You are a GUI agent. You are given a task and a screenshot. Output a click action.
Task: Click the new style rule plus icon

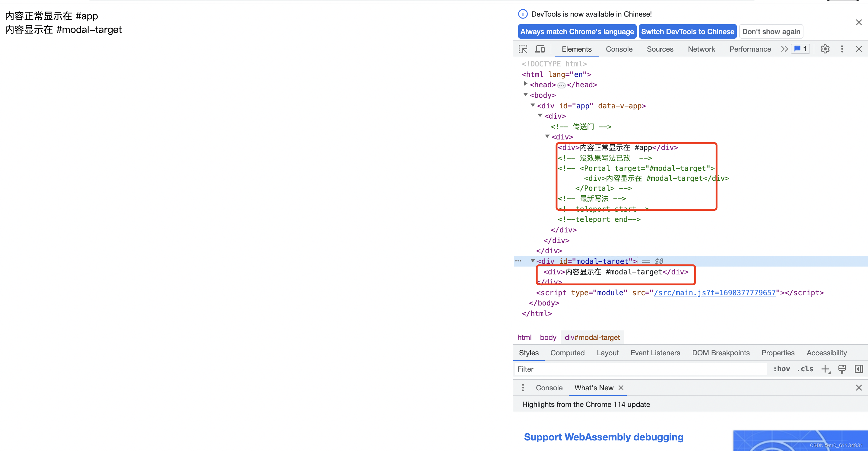(x=825, y=369)
